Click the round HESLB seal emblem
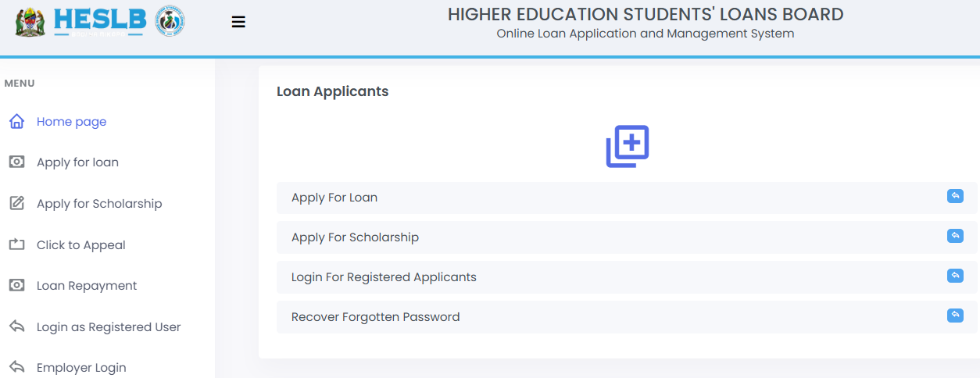Screen dimensions: 980x378 click(x=170, y=22)
